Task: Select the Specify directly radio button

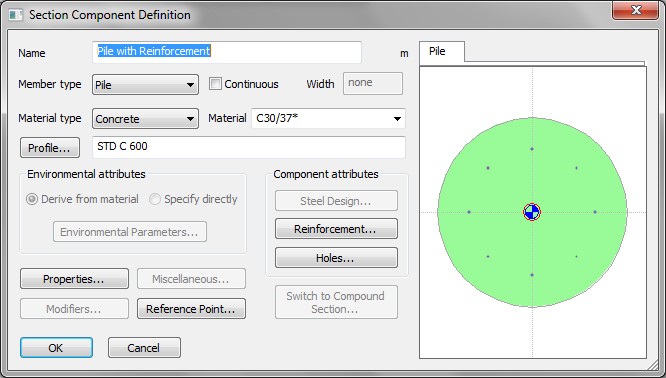Action: [x=155, y=199]
